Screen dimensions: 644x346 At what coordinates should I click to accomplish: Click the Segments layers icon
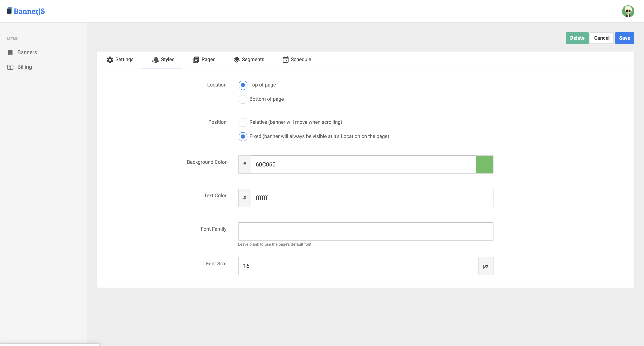(236, 60)
